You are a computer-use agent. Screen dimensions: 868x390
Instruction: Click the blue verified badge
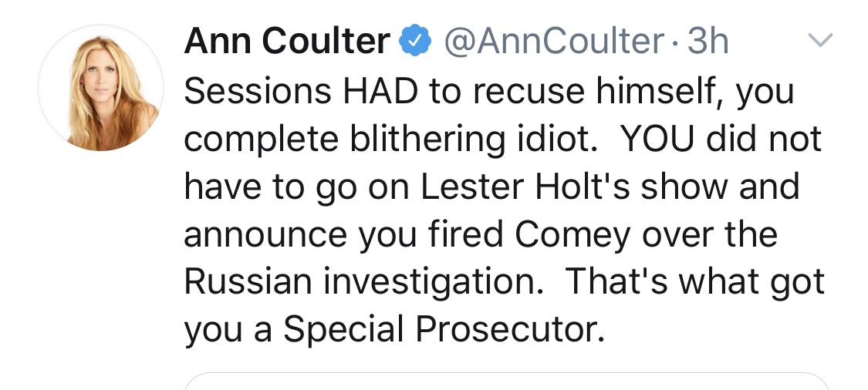(414, 43)
